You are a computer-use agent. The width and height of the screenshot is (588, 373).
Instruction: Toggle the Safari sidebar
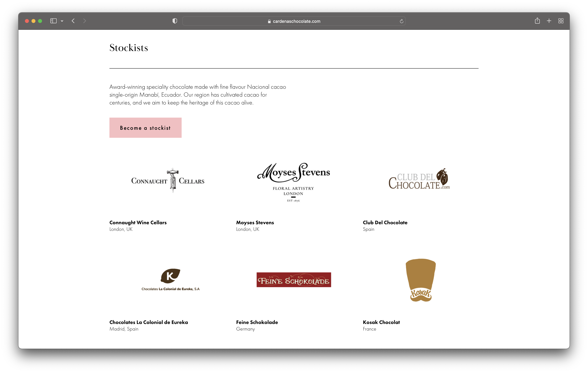point(53,21)
